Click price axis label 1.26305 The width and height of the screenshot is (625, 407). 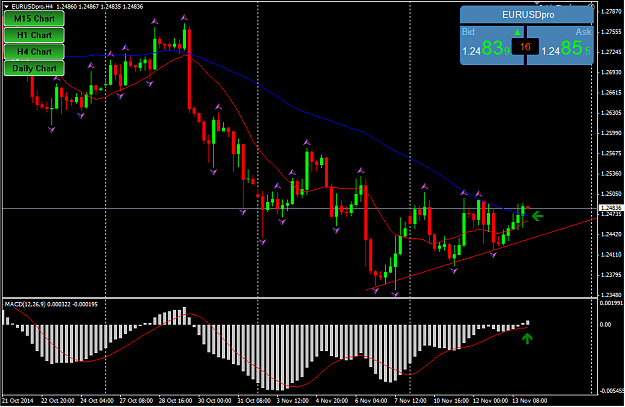tap(611, 113)
